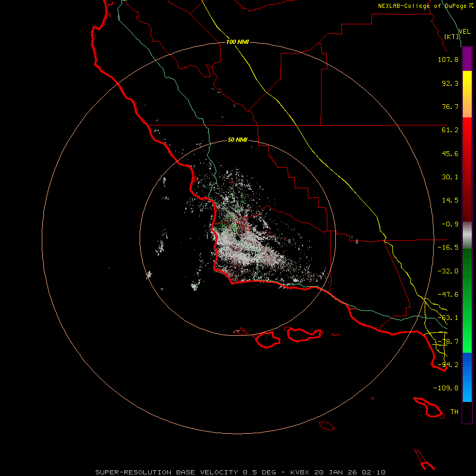The height and width of the screenshot is (476, 476).
Task: Pick the bright green band near -63.1
Action: point(467,318)
